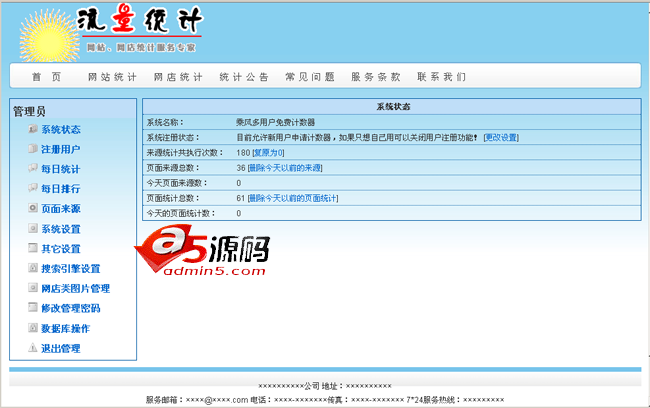This screenshot has height=408, width=650.
Task: Click the warning icon beside 退出管理
Action: 33,347
